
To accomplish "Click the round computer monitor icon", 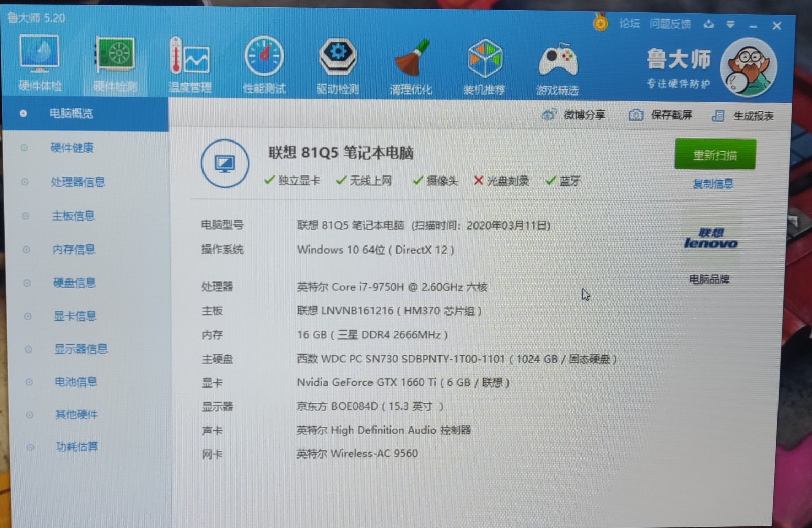I will coord(225,163).
